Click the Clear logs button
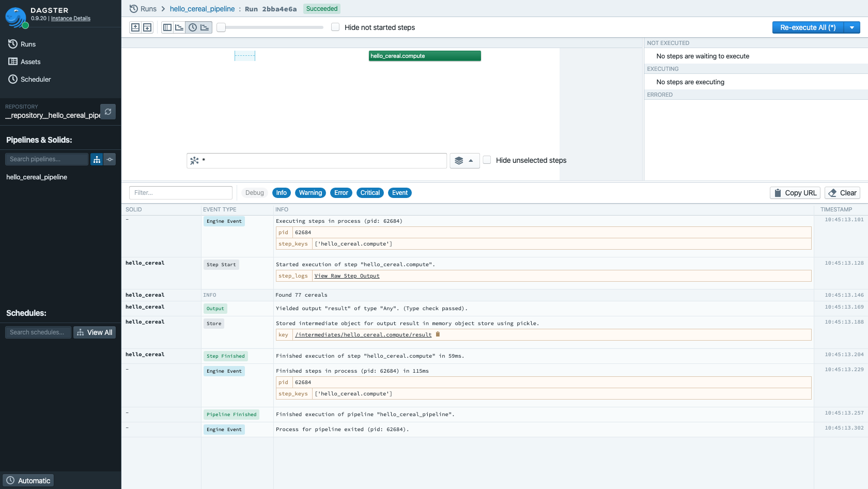Image resolution: width=868 pixels, height=489 pixels. tap(842, 193)
